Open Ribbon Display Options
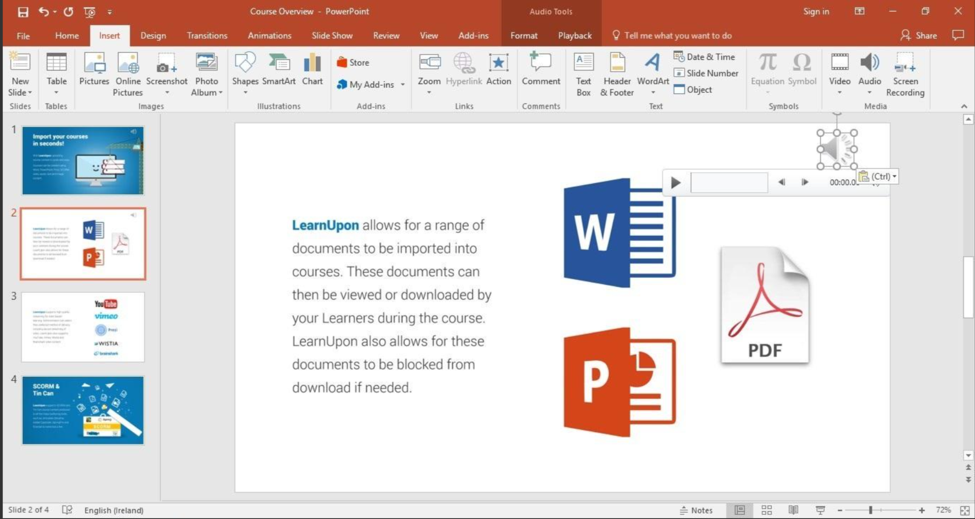The image size is (975, 519). (859, 11)
